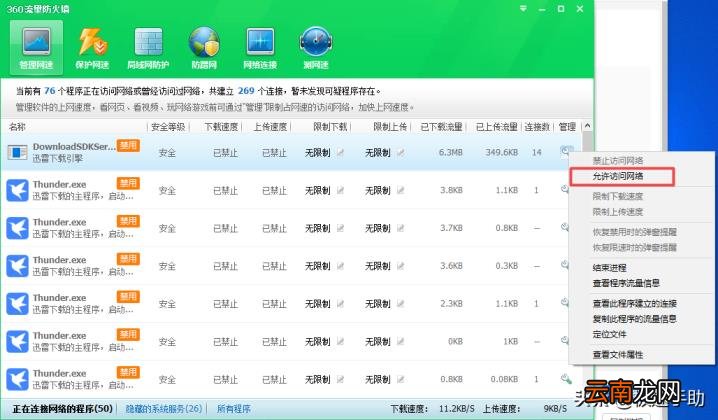Open manage tool icon in the 0.8KB Thunder.exe row
The height and width of the screenshot is (420, 718).
(566, 379)
